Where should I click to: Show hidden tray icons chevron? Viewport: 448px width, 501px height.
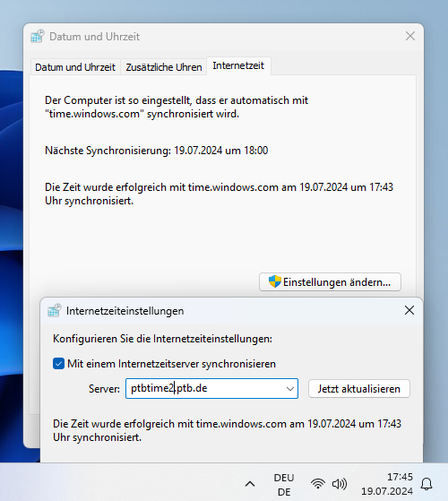click(250, 484)
